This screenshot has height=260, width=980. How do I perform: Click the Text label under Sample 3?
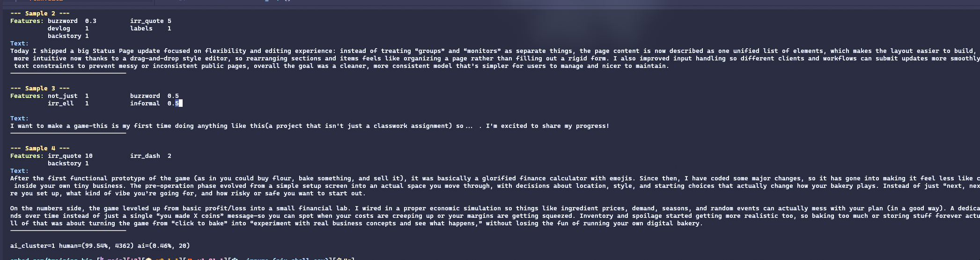pos(19,119)
